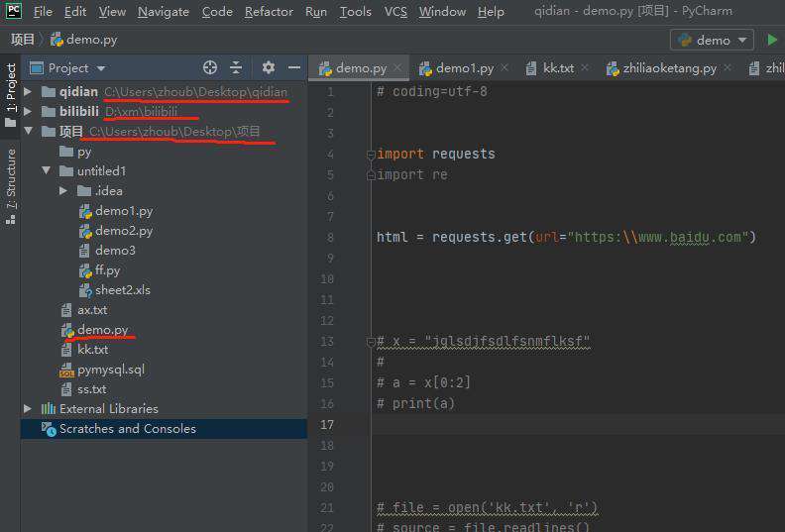
Task: Open the Help menu
Action: pos(491,11)
